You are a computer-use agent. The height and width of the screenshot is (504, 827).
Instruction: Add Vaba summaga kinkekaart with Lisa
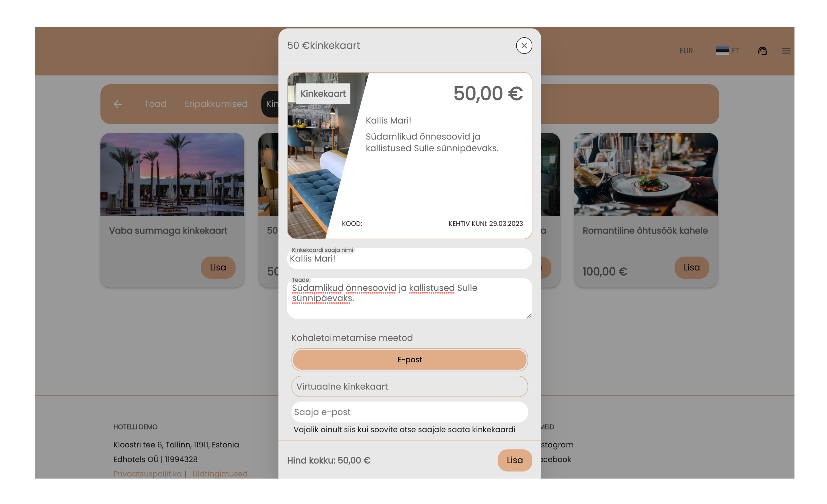[218, 267]
